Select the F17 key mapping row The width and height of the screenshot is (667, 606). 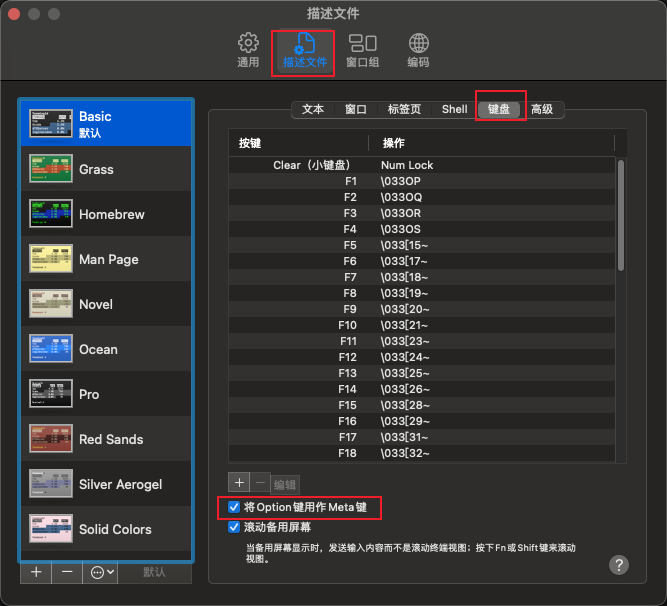[x=422, y=437]
